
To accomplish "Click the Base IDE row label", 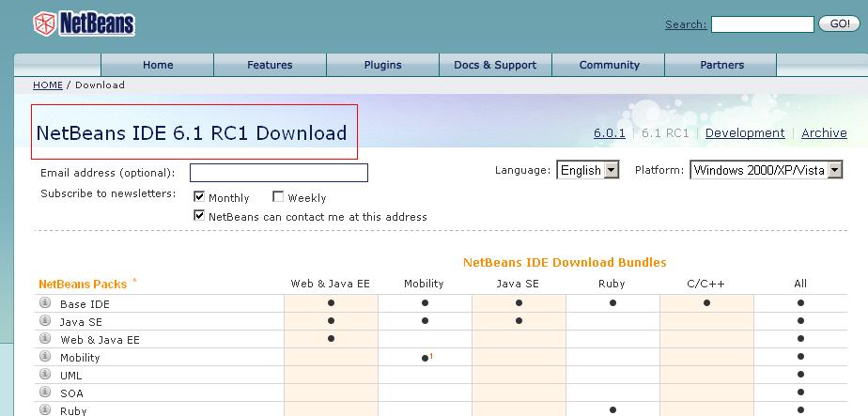I will pyautogui.click(x=85, y=304).
